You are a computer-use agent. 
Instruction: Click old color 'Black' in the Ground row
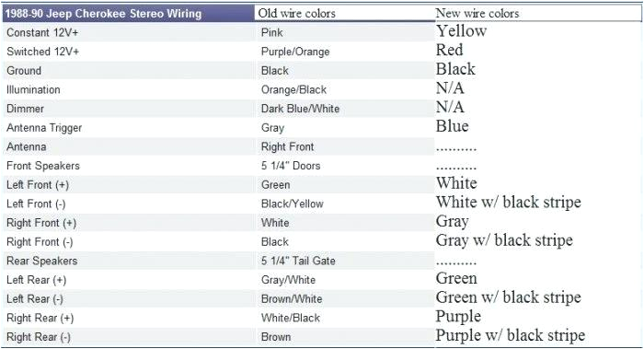(275, 71)
